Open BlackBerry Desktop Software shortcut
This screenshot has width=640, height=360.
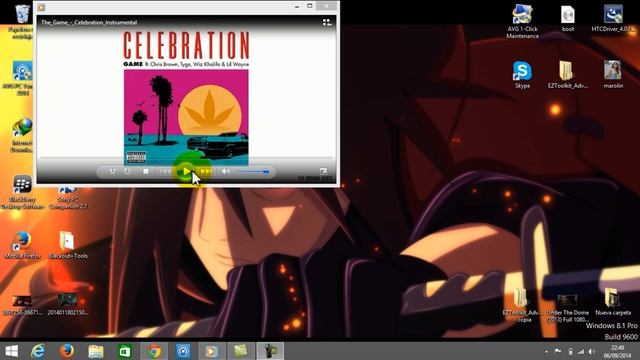pos(22,193)
